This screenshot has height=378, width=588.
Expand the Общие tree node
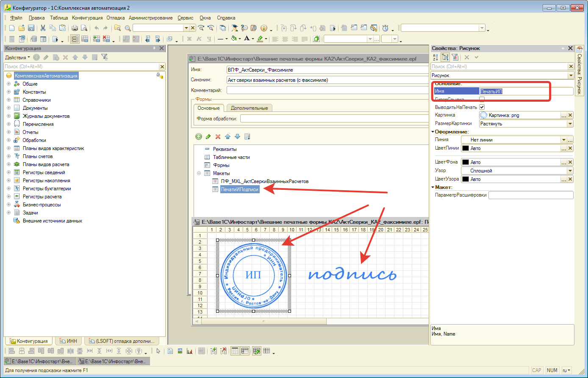coord(8,84)
